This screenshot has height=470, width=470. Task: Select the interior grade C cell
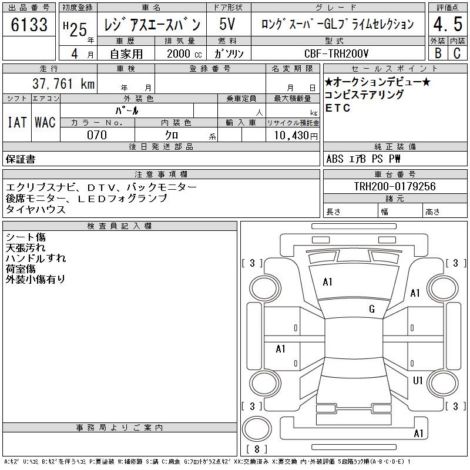pyautogui.click(x=457, y=53)
